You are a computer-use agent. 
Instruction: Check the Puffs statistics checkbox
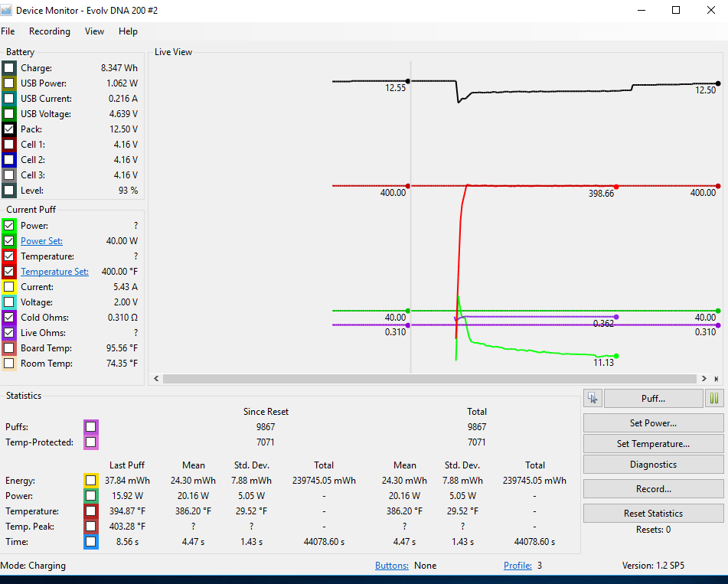91,427
